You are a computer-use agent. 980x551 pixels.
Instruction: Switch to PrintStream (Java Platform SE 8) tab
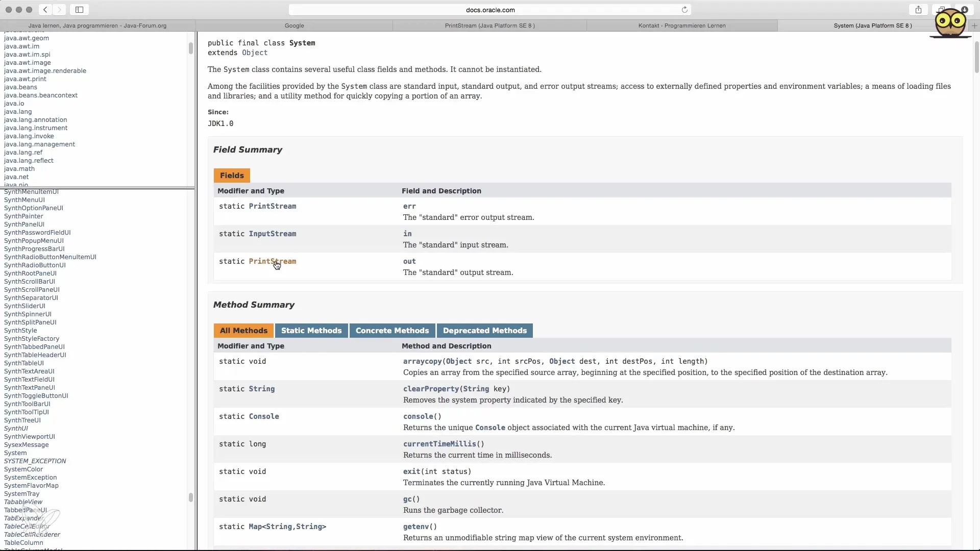click(489, 26)
